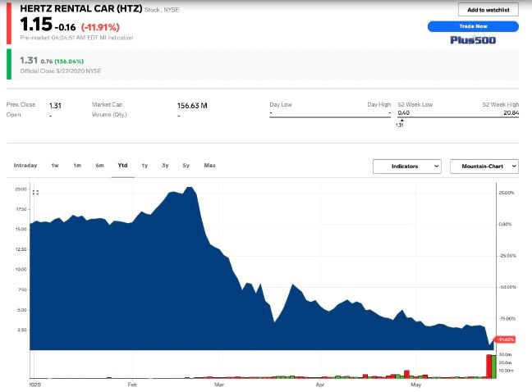Open the Indicators dropdown
Screen dimensions: 532x392
[407, 166]
